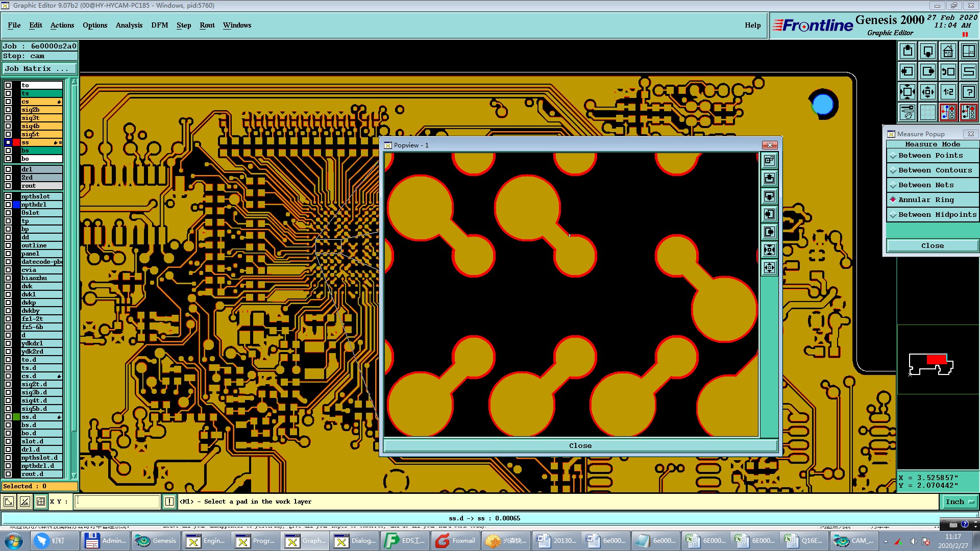Toggle display checkbox for layer drl
Image resolution: width=980 pixels, height=551 pixels.
tap(8, 169)
